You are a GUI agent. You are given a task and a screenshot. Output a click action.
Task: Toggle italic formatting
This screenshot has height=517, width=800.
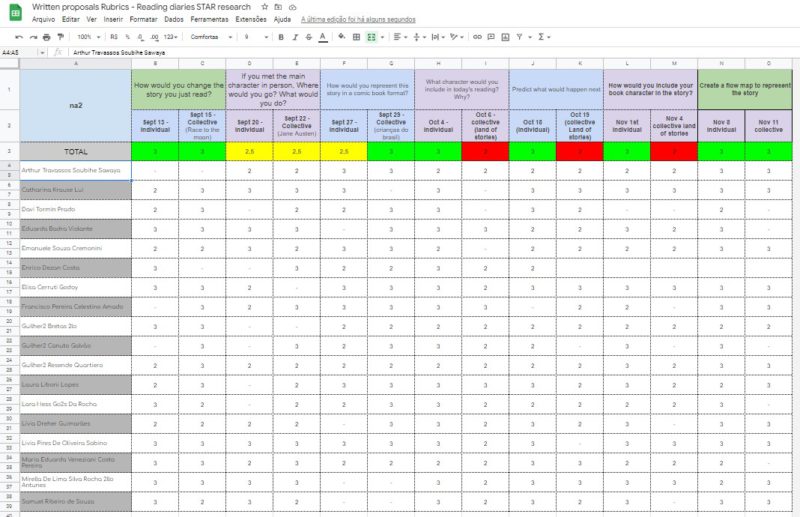pyautogui.click(x=295, y=37)
